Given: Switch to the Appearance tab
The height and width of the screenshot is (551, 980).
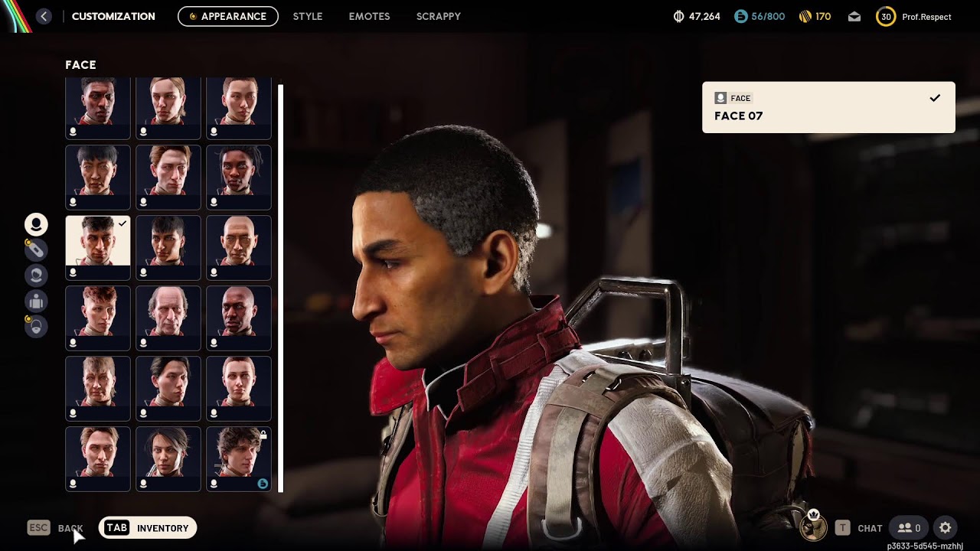Looking at the screenshot, I should 228,16.
